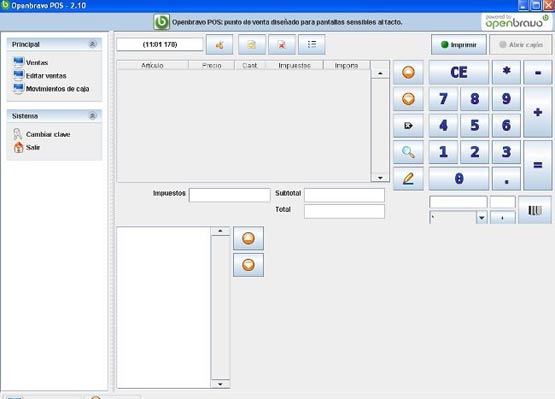Open Ventas from the Principal menu

37,62
